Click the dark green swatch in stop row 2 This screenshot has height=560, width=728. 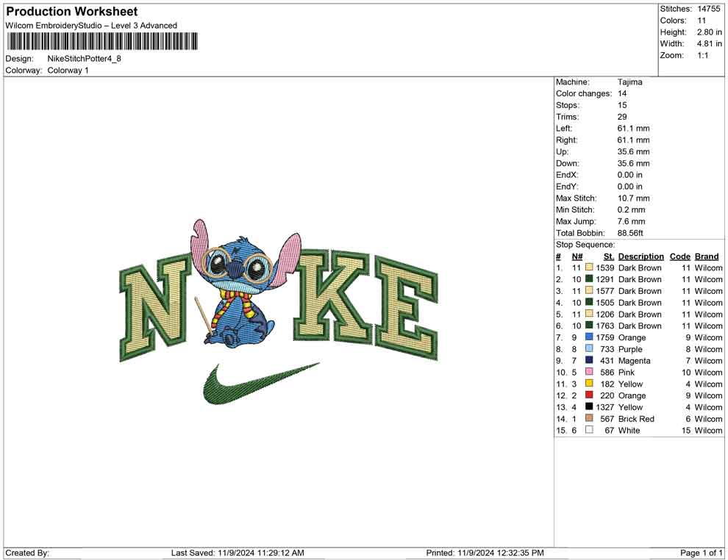(589, 279)
